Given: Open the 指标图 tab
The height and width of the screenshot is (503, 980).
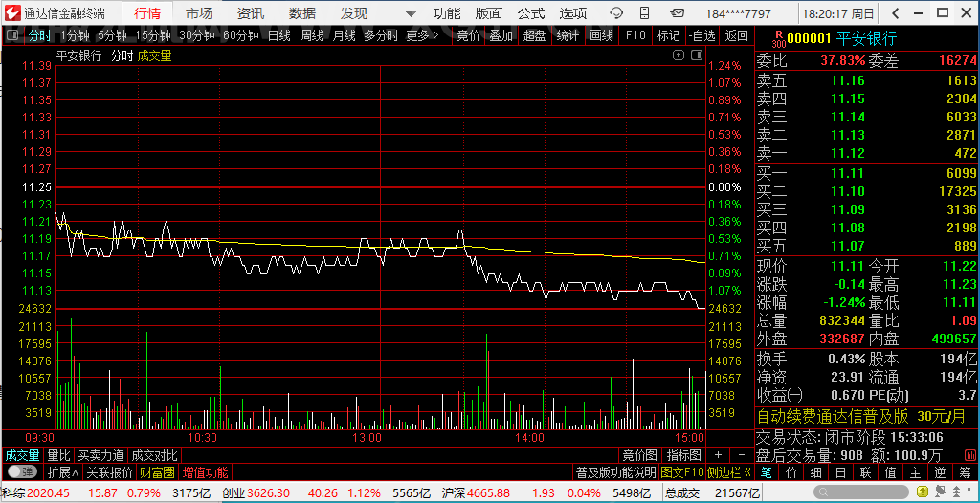Looking at the screenshot, I should click(x=683, y=455).
